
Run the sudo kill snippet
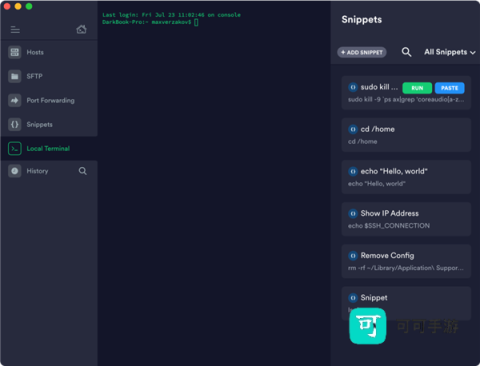pos(417,88)
